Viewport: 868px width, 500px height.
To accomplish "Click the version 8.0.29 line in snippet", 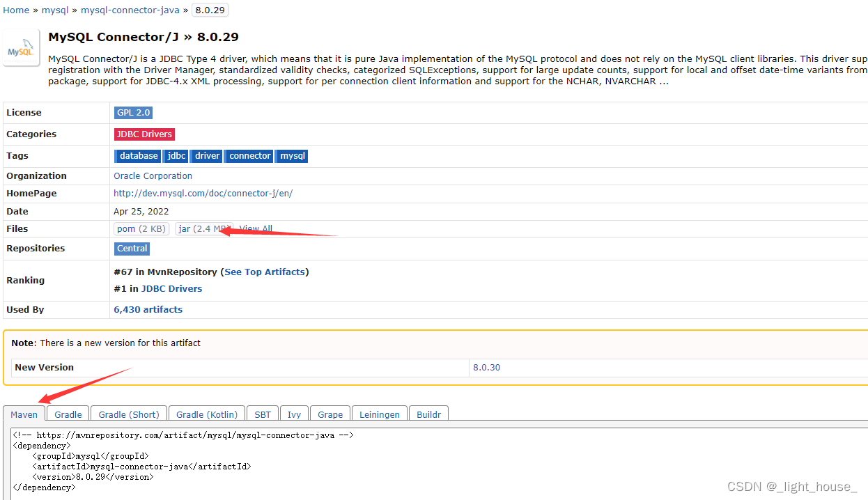I will 93,477.
